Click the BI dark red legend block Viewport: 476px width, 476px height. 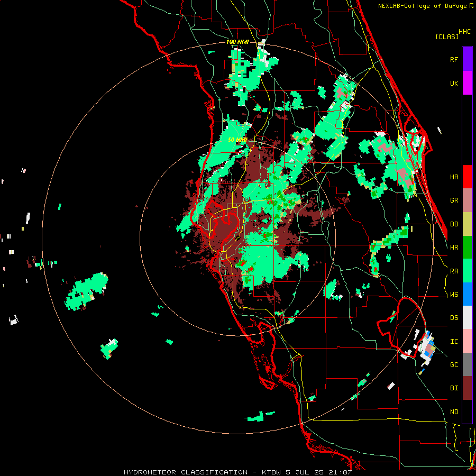pyautogui.click(x=467, y=388)
